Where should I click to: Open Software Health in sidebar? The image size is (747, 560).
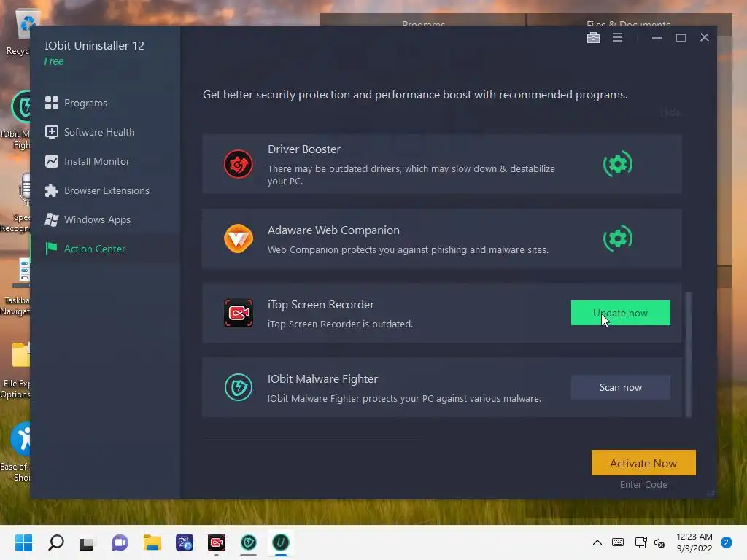pos(99,132)
